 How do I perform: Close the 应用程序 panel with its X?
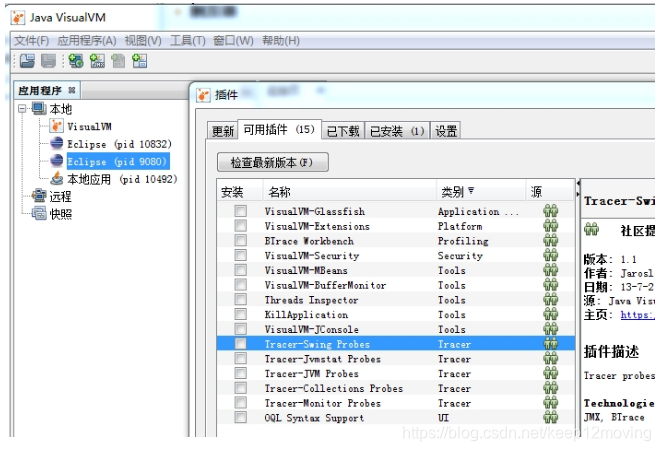point(72,90)
